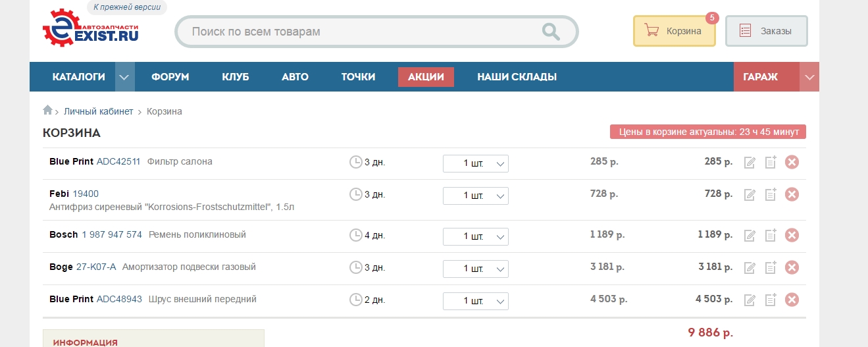Screen dimensions: 868x347
Task: Add Boge 27-K07-A to list icon
Action: click(x=771, y=267)
